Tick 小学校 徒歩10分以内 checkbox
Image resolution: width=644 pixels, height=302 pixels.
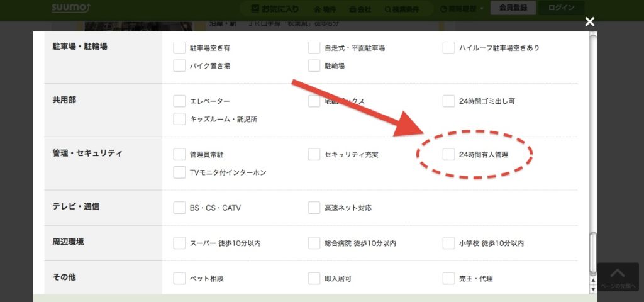[448, 243]
